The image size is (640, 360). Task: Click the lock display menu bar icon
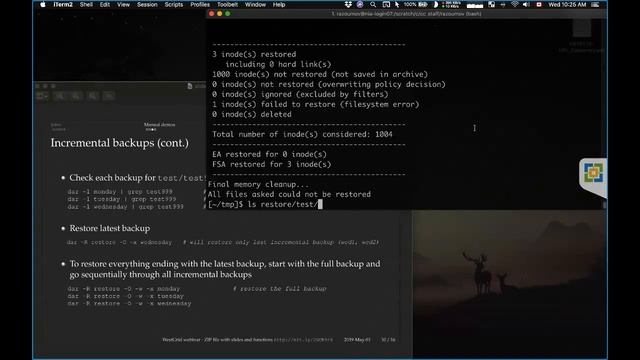point(491,4)
